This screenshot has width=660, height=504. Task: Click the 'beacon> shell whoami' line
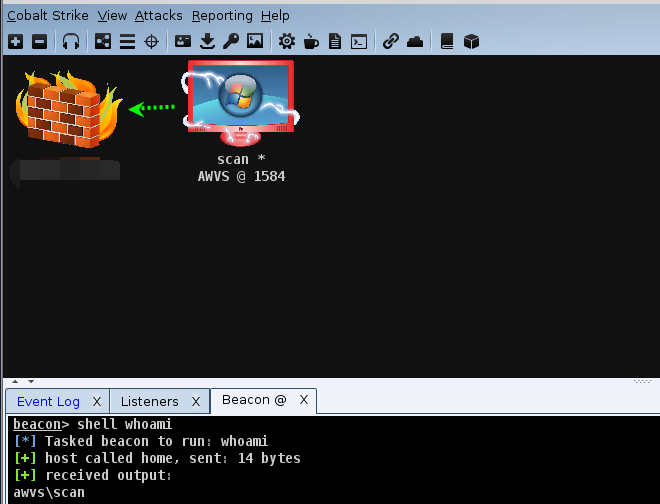(93, 424)
